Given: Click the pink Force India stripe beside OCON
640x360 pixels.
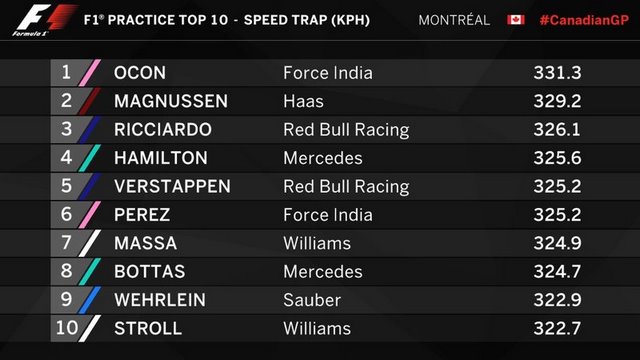Looking at the screenshot, I should coord(90,73).
